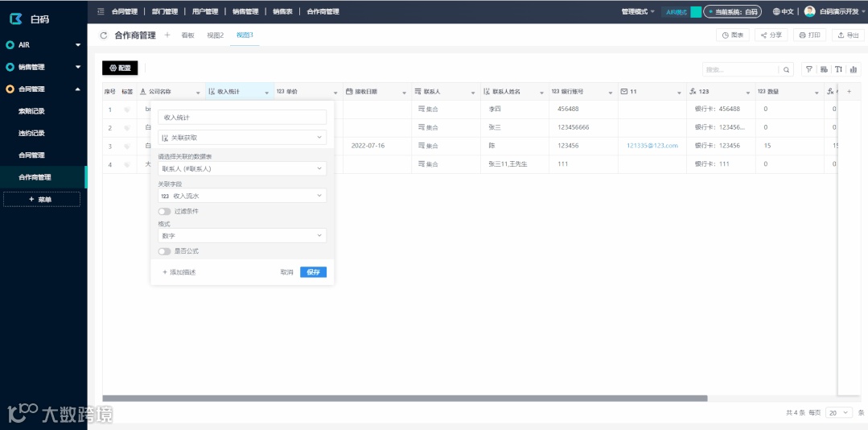
Task: Open the 收入流水 linked field dropdown
Action: [242, 196]
